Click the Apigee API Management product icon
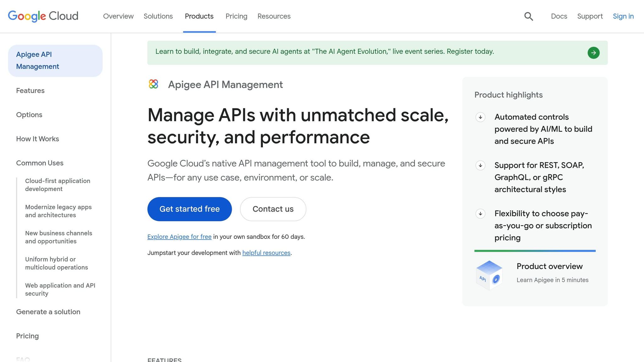644x362 pixels. click(153, 84)
